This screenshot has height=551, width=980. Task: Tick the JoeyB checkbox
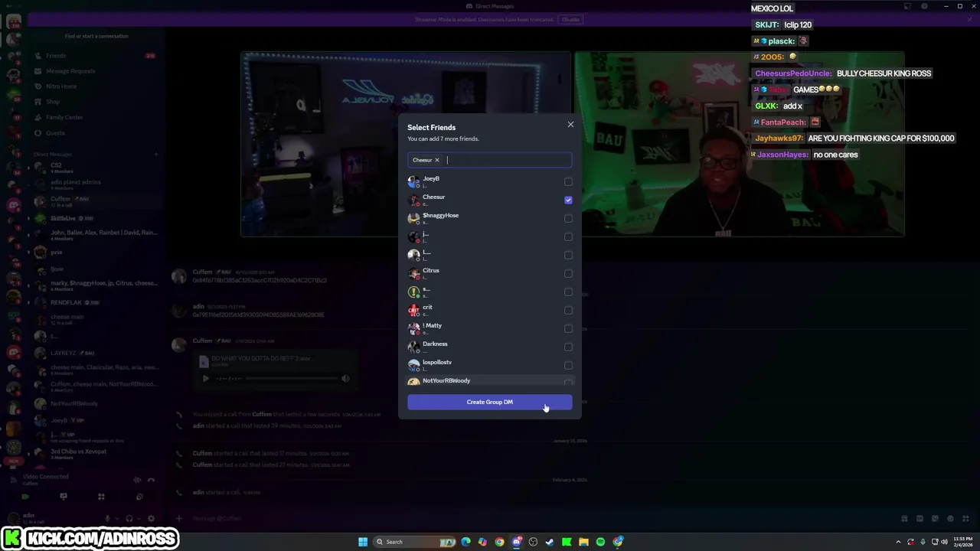(x=568, y=181)
